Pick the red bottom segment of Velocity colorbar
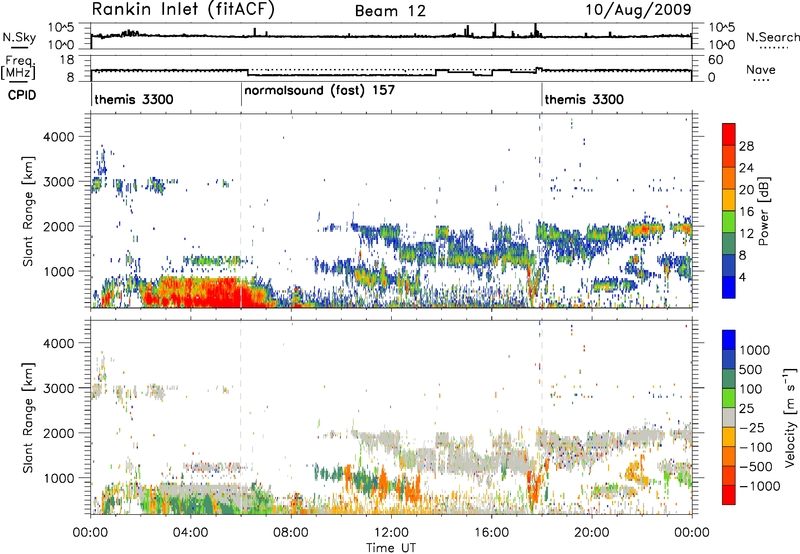This screenshot has height=554, width=800. coord(729,495)
